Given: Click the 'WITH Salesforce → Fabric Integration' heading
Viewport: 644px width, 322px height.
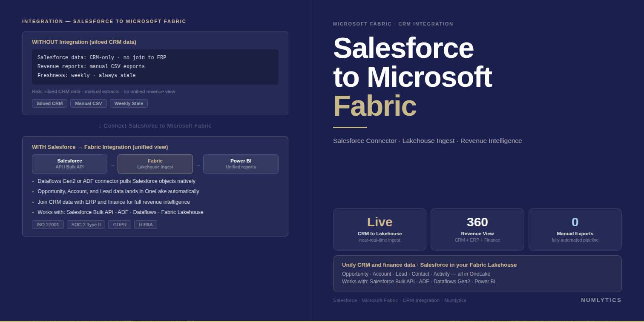Looking at the screenshot, I should point(100,147).
